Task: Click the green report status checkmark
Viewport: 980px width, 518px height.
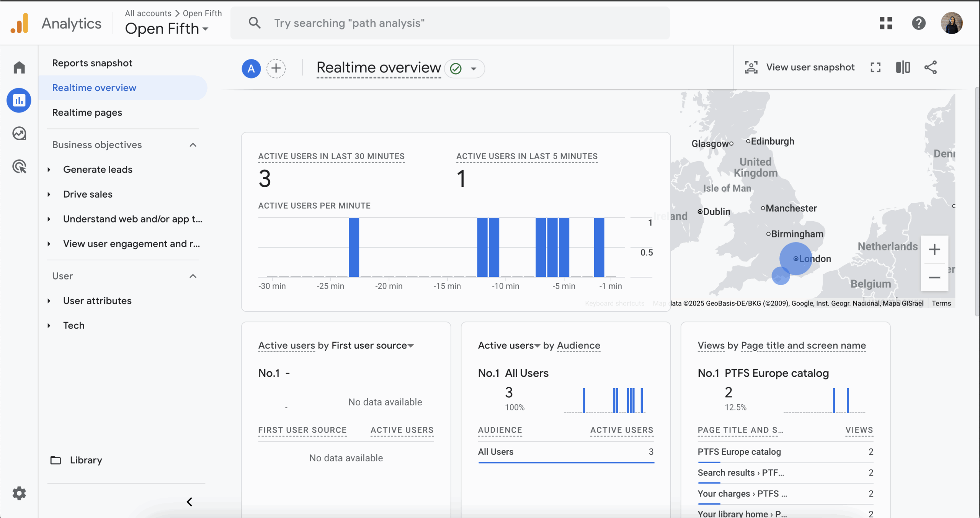Action: coord(456,69)
